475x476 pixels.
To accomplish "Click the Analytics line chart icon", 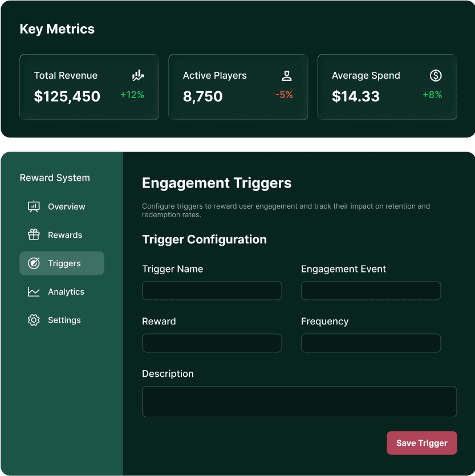I will (34, 292).
